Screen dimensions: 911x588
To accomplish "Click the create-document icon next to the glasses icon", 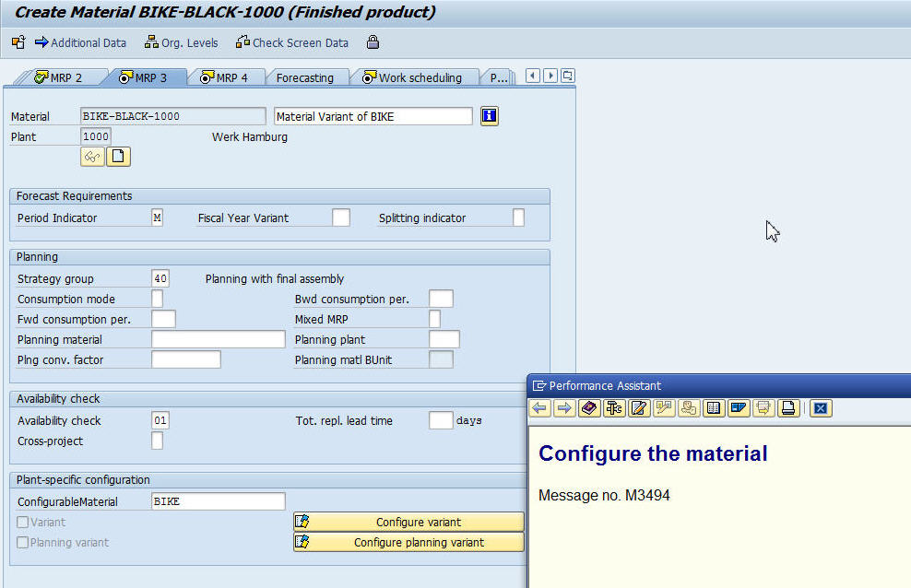I will click(x=117, y=156).
